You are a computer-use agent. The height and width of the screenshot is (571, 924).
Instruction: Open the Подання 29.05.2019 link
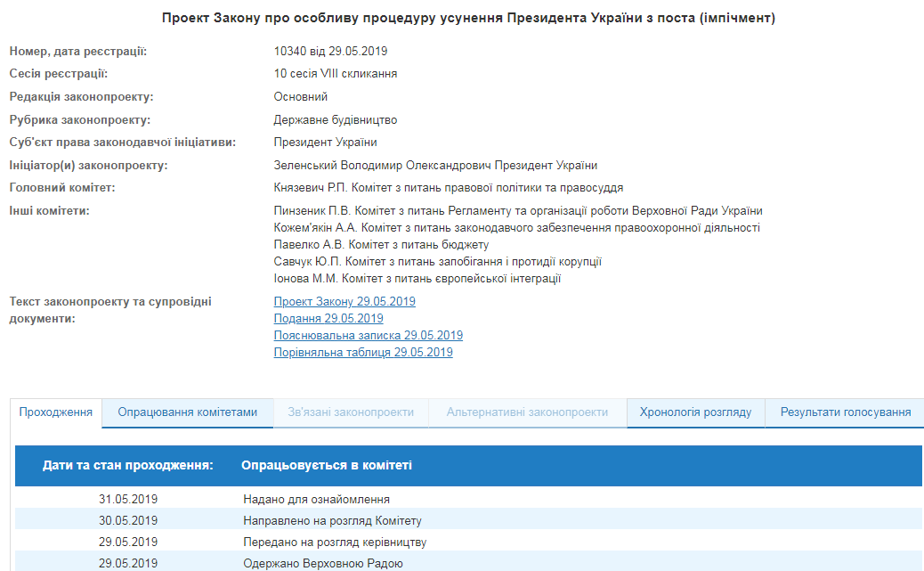pyautogui.click(x=328, y=319)
